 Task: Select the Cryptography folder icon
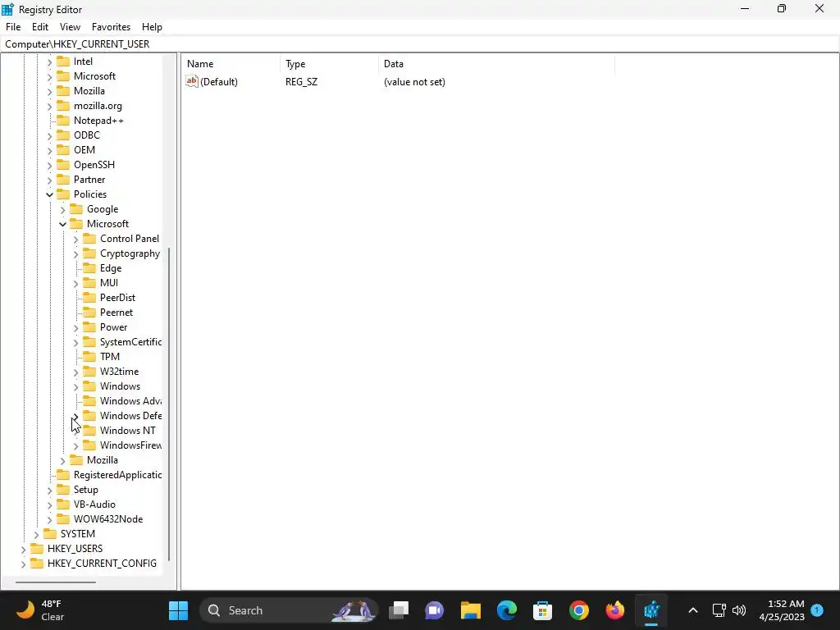[x=89, y=253]
